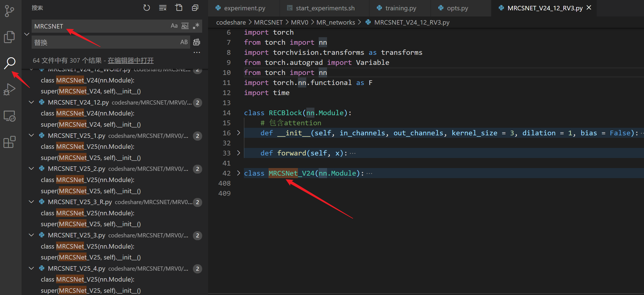Click codeshare breadcrumb

tap(231, 22)
